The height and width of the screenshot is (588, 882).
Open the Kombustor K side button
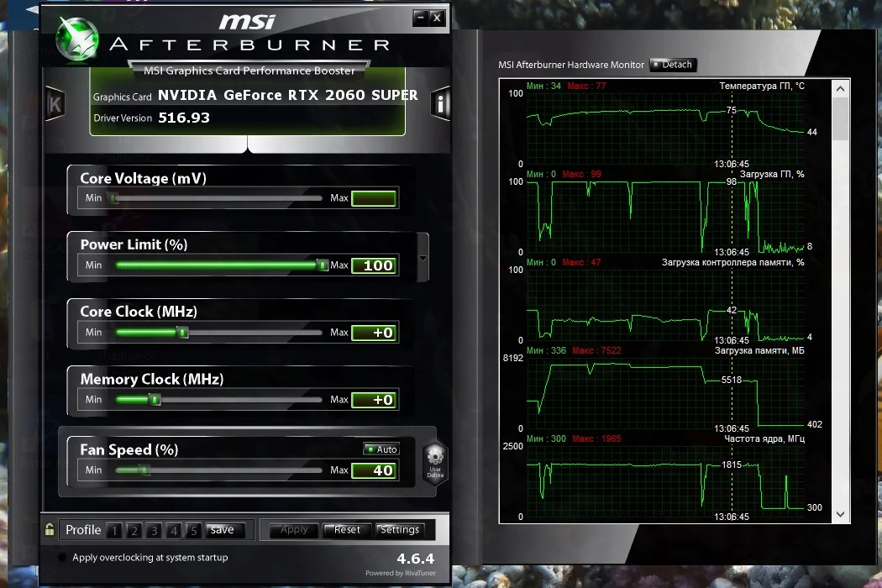click(x=55, y=103)
